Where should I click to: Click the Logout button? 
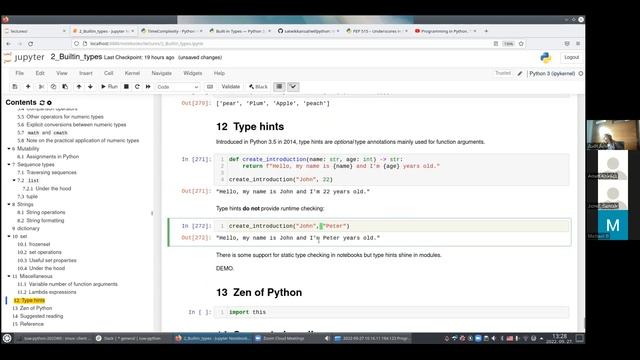point(571,58)
